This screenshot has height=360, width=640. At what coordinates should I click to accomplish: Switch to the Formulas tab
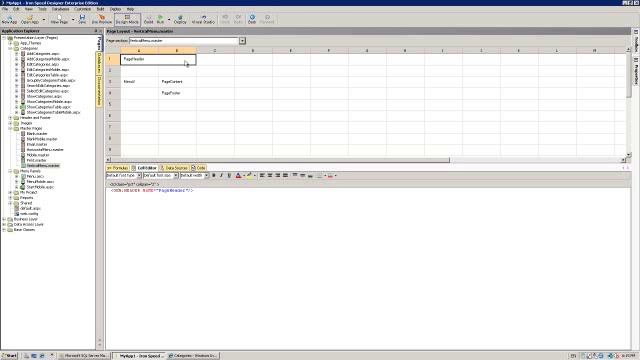click(118, 168)
